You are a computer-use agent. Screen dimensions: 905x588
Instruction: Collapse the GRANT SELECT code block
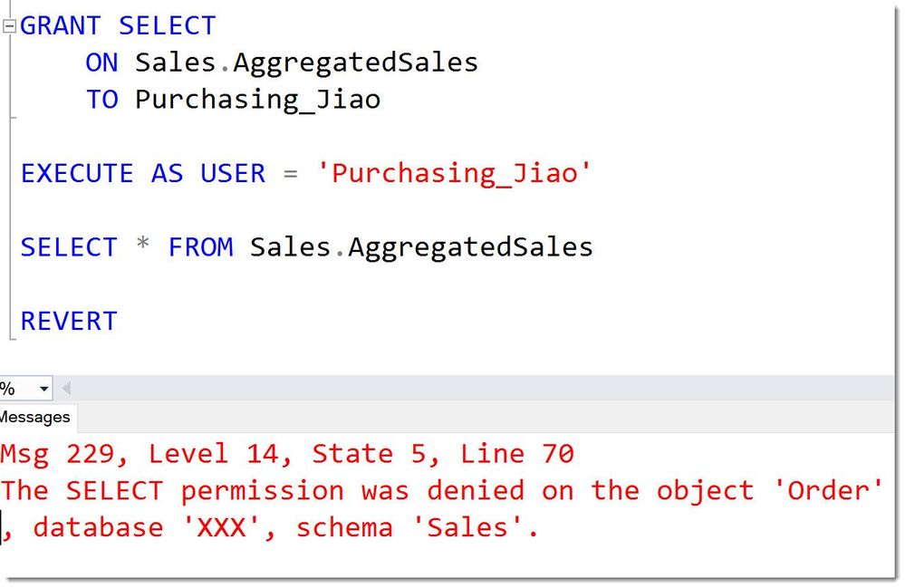pos(9,25)
